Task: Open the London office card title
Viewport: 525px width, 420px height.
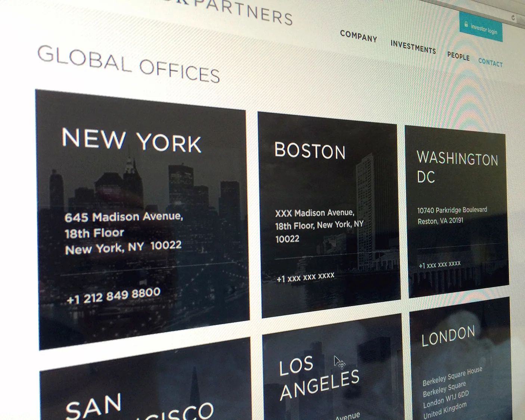Action: (448, 336)
